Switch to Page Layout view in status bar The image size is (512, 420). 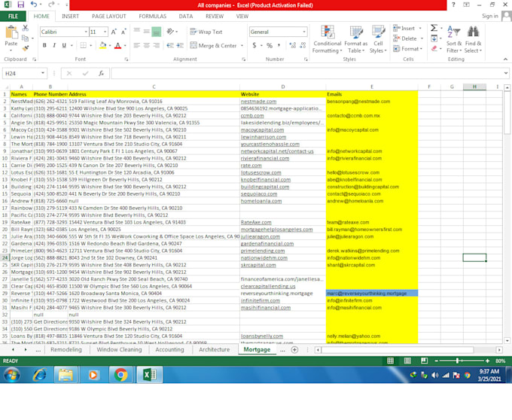click(x=407, y=361)
